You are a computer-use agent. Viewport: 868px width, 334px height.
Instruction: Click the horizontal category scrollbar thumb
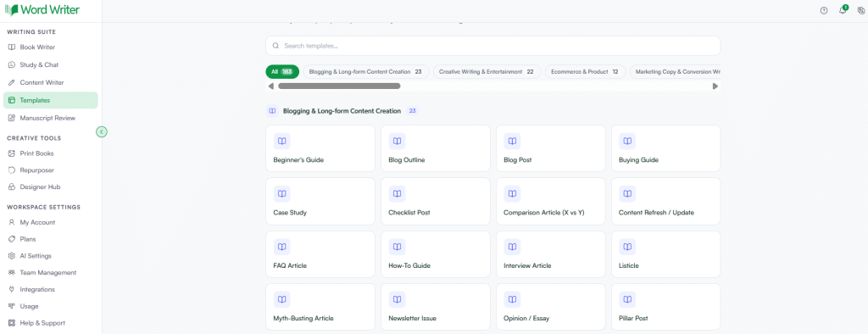(x=339, y=86)
